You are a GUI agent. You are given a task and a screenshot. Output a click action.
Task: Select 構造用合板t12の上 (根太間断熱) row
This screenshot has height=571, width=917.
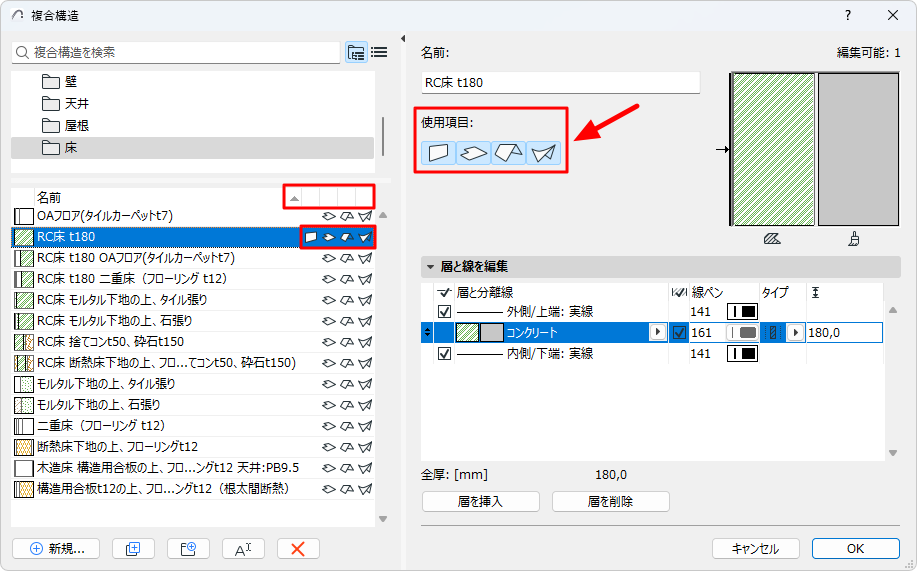pyautogui.click(x=192, y=490)
